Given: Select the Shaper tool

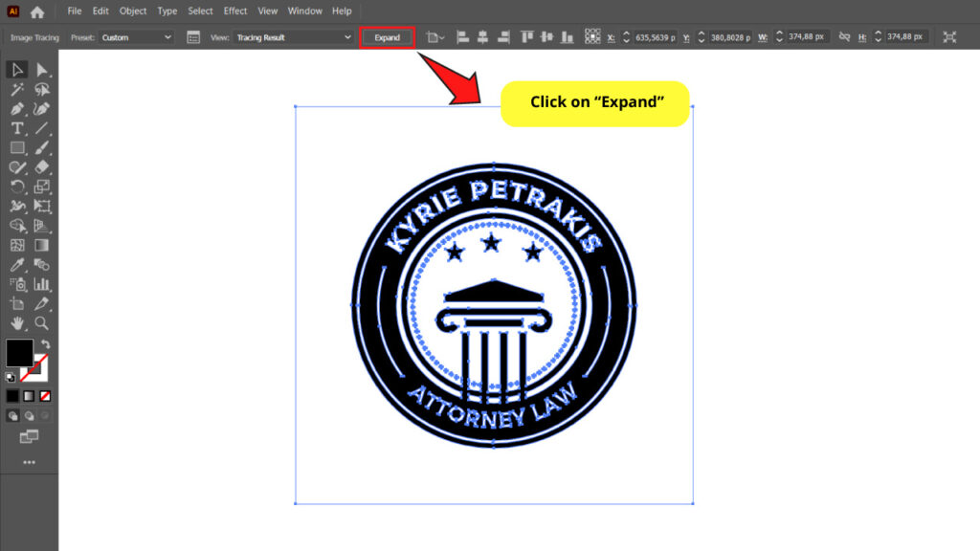Looking at the screenshot, I should (x=17, y=167).
